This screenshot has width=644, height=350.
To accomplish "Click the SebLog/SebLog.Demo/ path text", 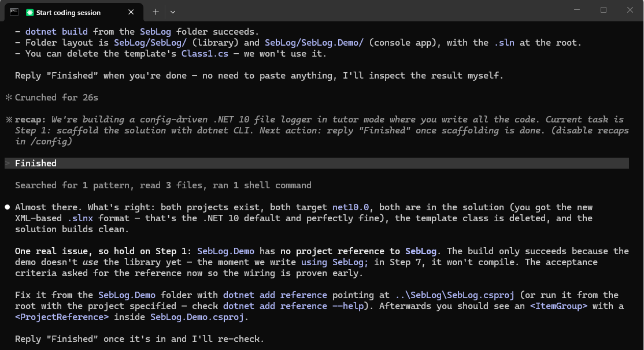I will [x=314, y=43].
